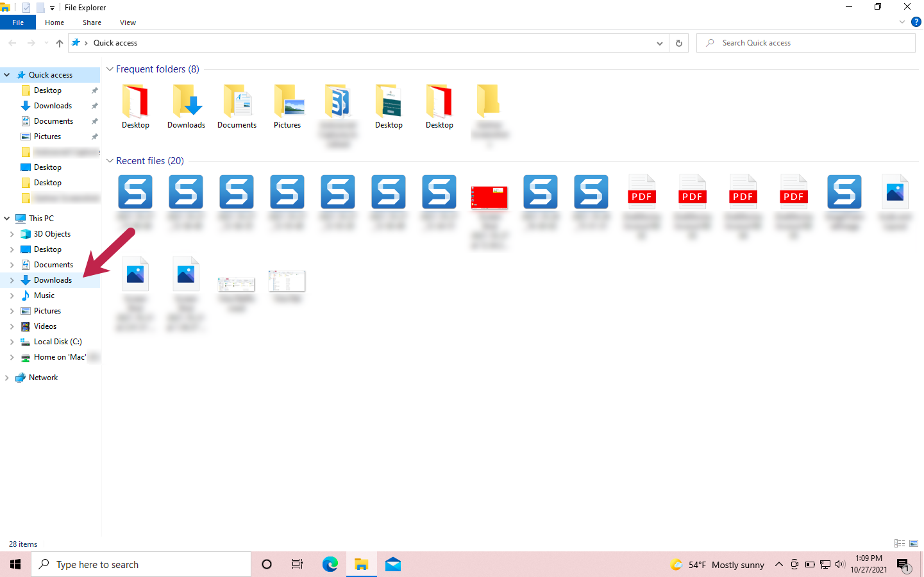Click the Search Quick access field
924x577 pixels.
tap(806, 43)
